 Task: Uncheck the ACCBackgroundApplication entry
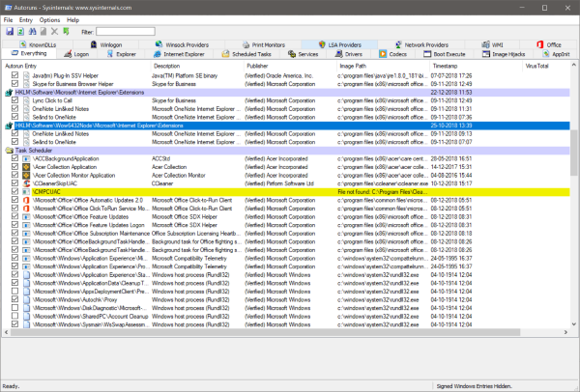point(14,158)
